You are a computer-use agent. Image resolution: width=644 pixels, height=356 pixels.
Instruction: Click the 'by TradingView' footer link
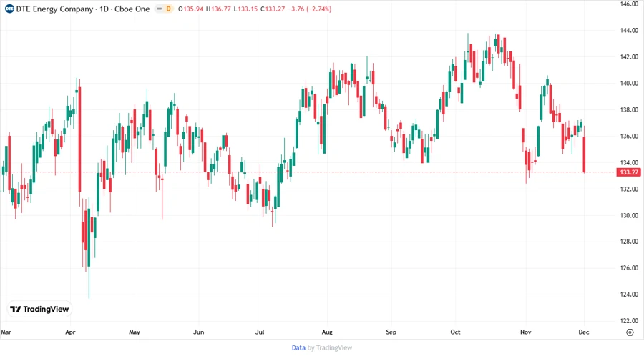click(330, 347)
